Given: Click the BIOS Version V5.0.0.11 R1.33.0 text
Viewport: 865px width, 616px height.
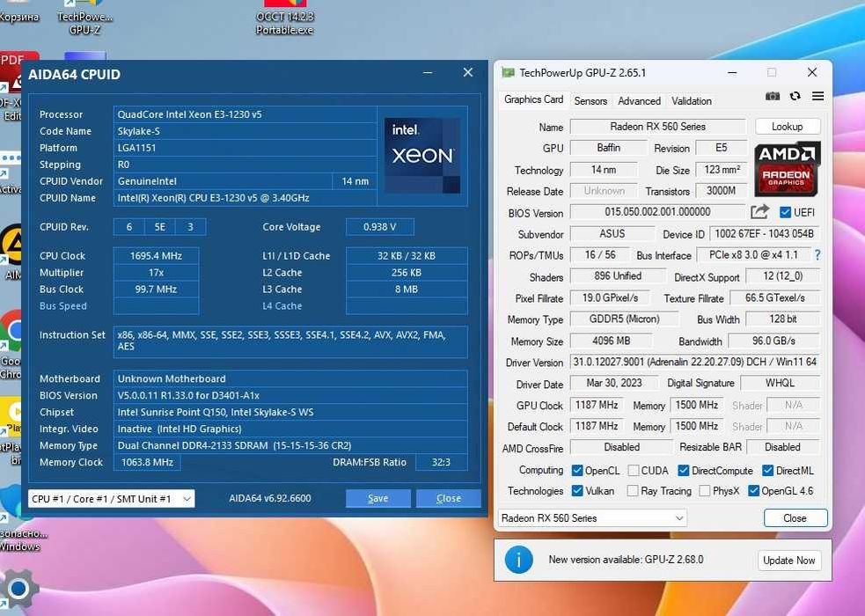Looking at the screenshot, I should [x=290, y=395].
